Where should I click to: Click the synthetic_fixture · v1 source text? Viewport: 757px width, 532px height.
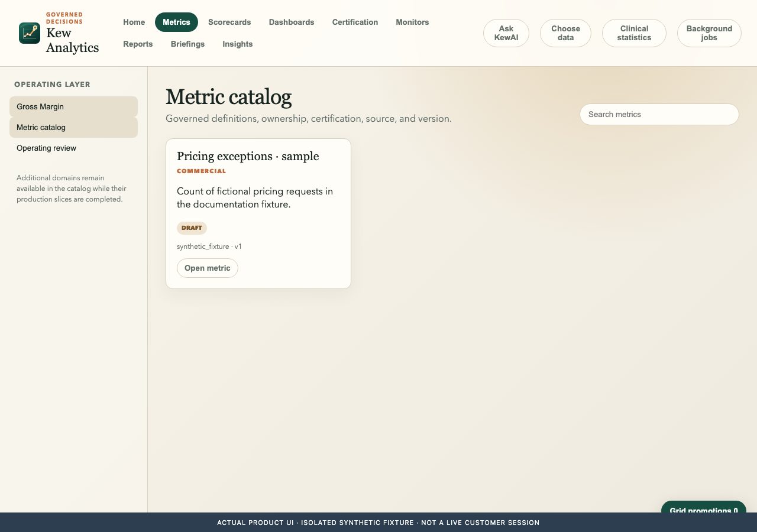click(x=209, y=246)
